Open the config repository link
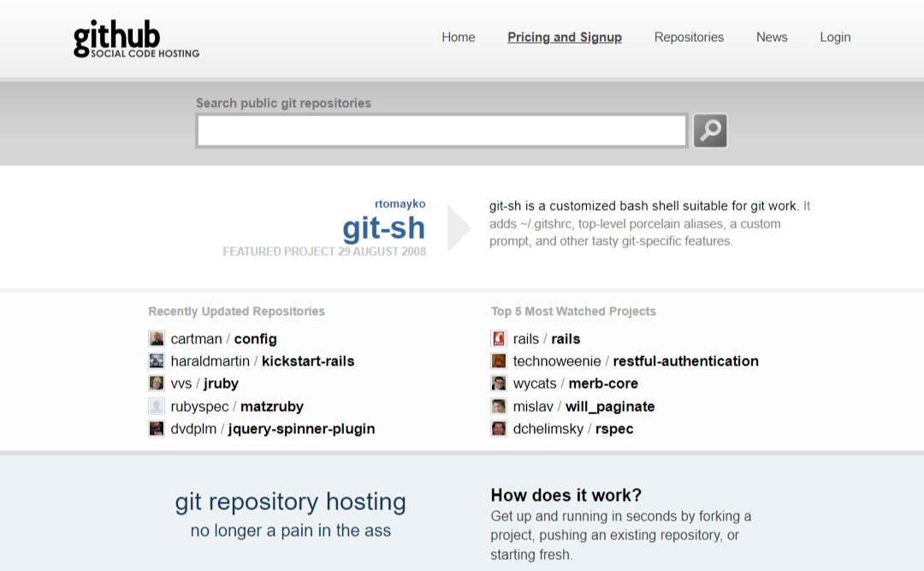The image size is (924, 571). click(255, 339)
